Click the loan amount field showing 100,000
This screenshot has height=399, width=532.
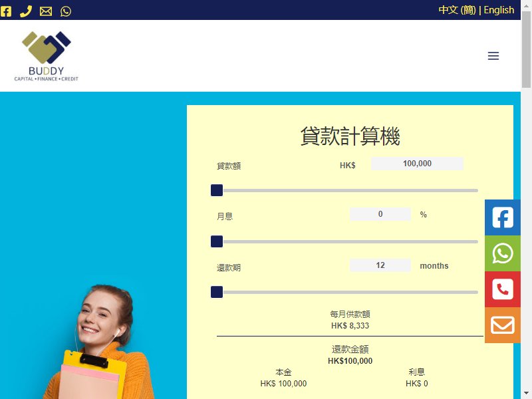point(417,164)
